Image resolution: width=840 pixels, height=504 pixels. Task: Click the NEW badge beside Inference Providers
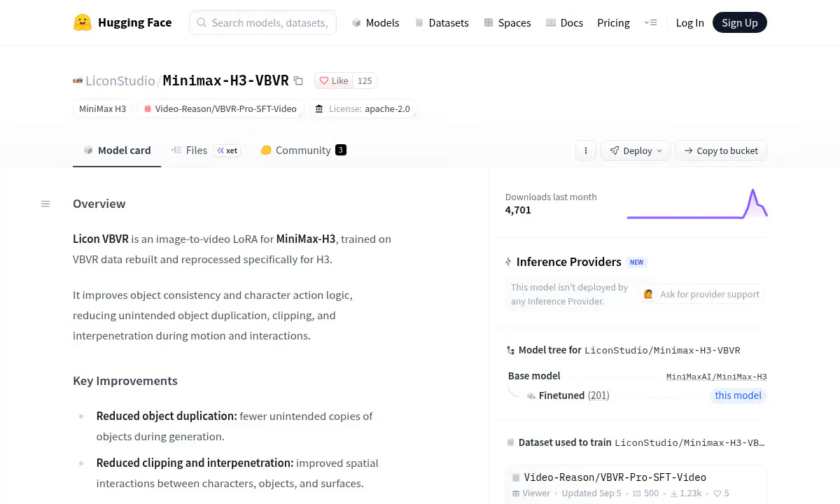tap(636, 262)
